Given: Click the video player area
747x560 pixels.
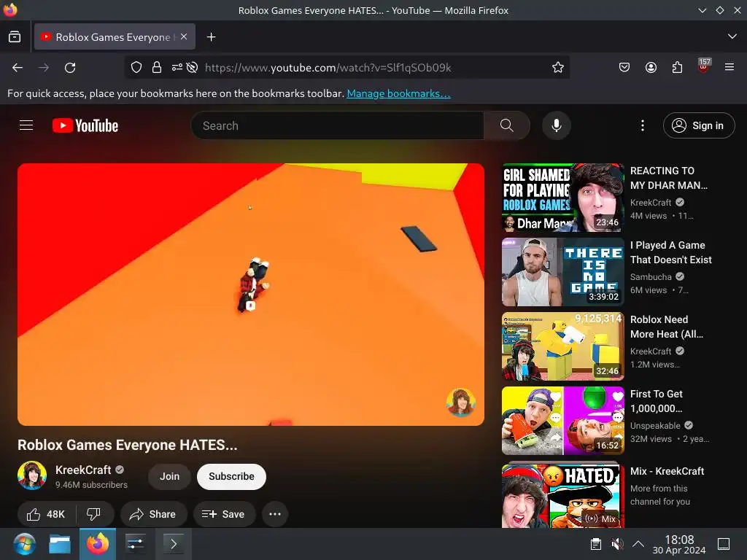Looking at the screenshot, I should point(251,295).
